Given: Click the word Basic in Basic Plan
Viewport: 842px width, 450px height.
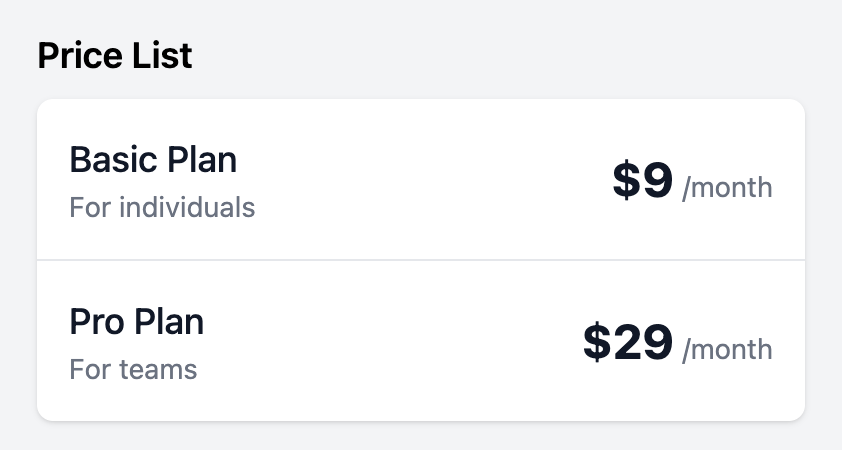Looking at the screenshot, I should pyautogui.click(x=113, y=159).
